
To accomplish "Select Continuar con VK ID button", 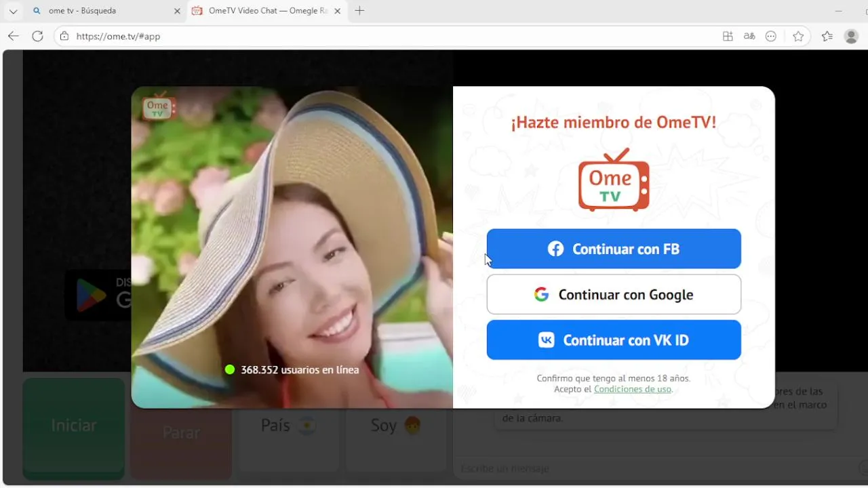I will tap(614, 340).
